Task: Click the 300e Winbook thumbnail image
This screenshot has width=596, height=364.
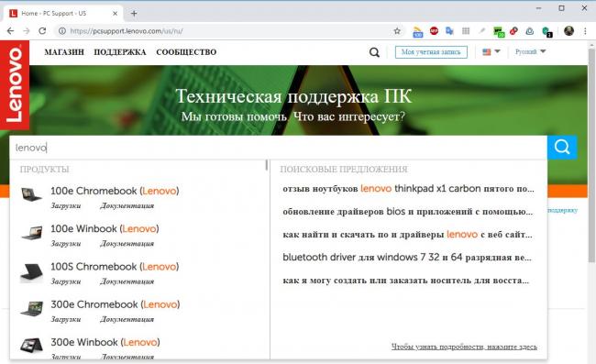Action: click(31, 345)
